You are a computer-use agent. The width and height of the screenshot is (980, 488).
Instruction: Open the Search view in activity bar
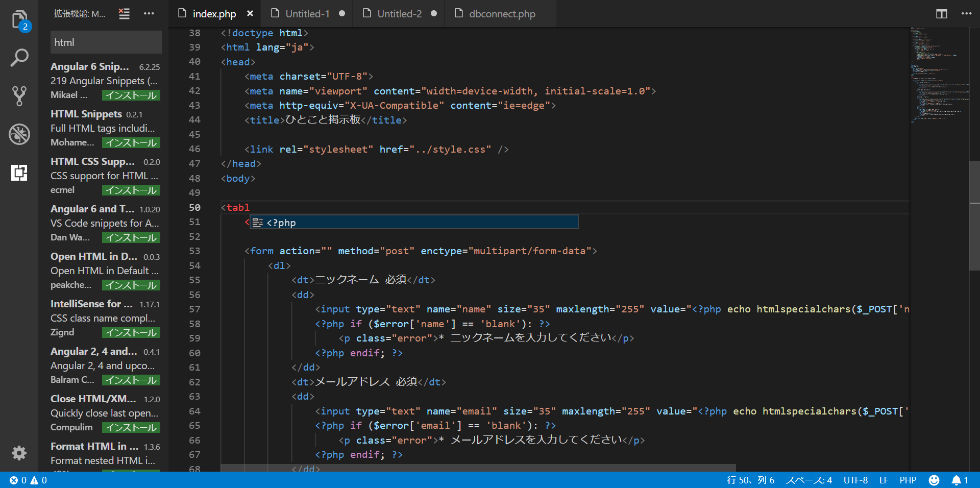19,57
